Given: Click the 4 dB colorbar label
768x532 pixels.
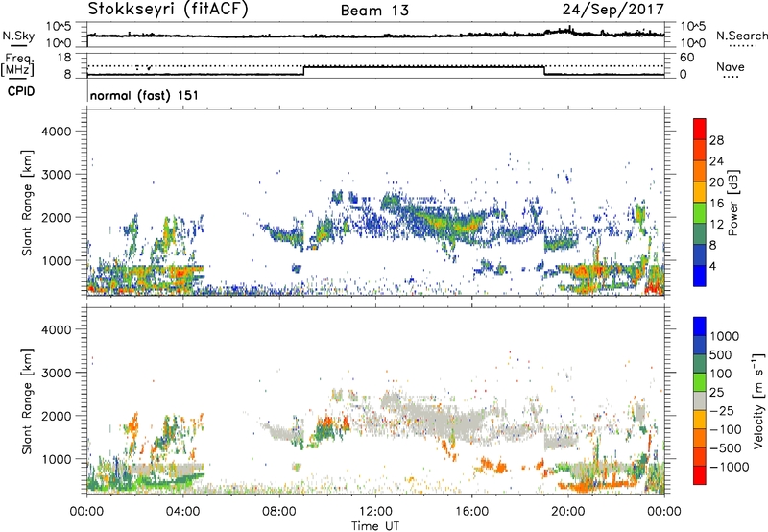Looking at the screenshot, I should click(x=713, y=267).
